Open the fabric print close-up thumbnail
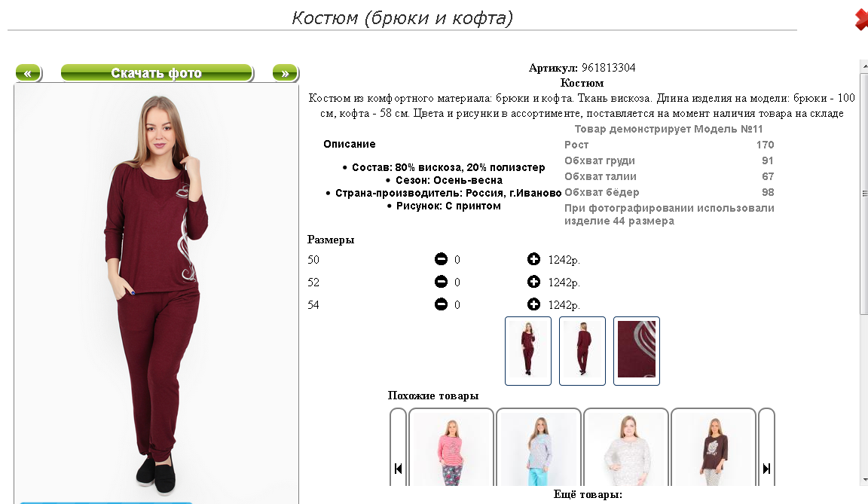The height and width of the screenshot is (504, 868). [x=637, y=351]
